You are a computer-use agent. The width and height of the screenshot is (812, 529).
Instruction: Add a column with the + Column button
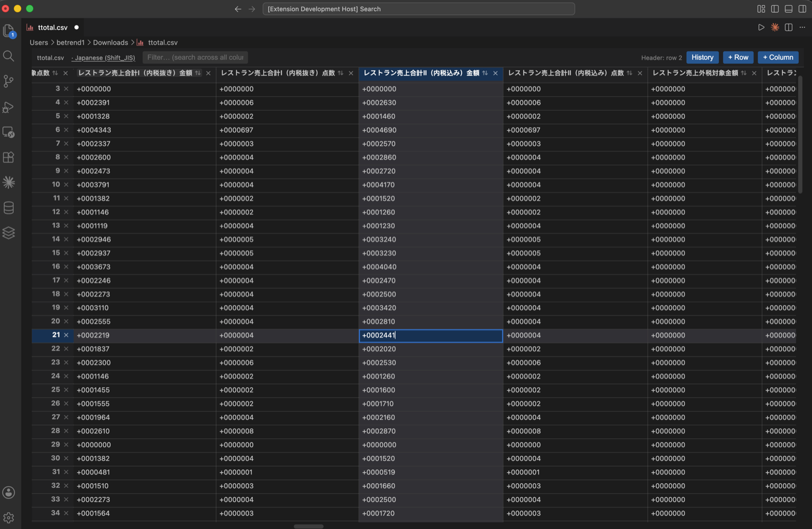[x=778, y=57]
